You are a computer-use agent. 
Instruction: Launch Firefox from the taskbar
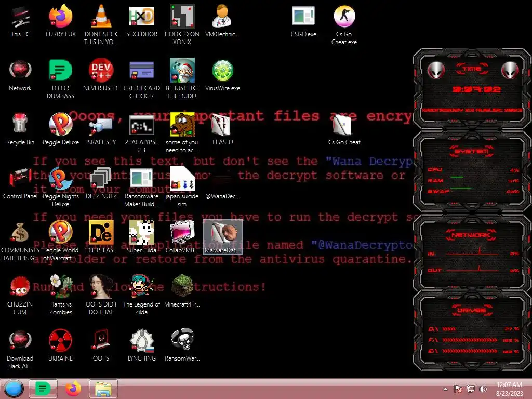pos(73,389)
